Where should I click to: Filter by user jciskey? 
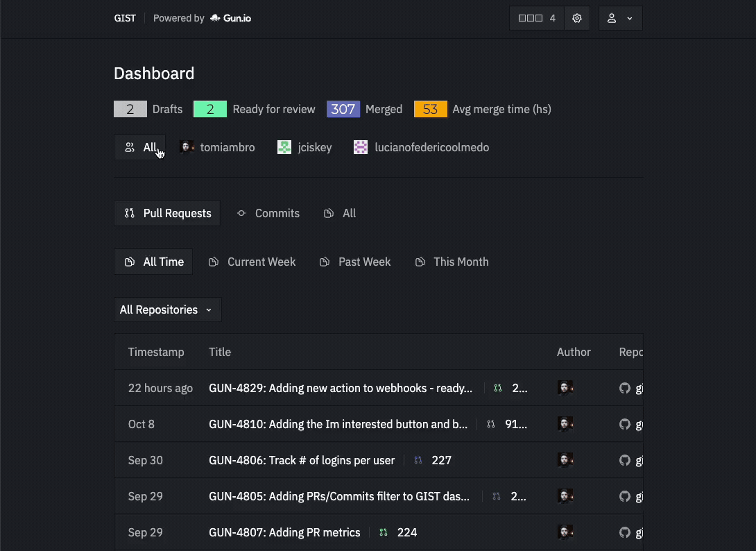click(305, 147)
